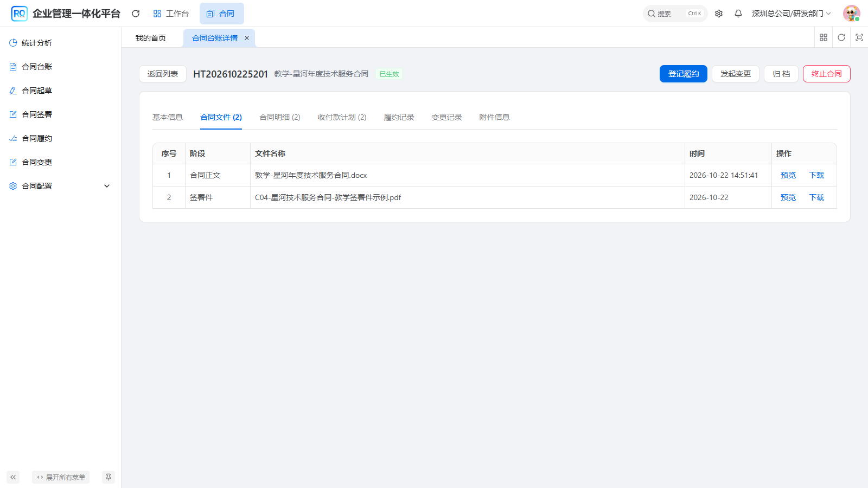868x488 pixels.
Task: Open 合同签署 in the sidebar
Action: point(60,114)
